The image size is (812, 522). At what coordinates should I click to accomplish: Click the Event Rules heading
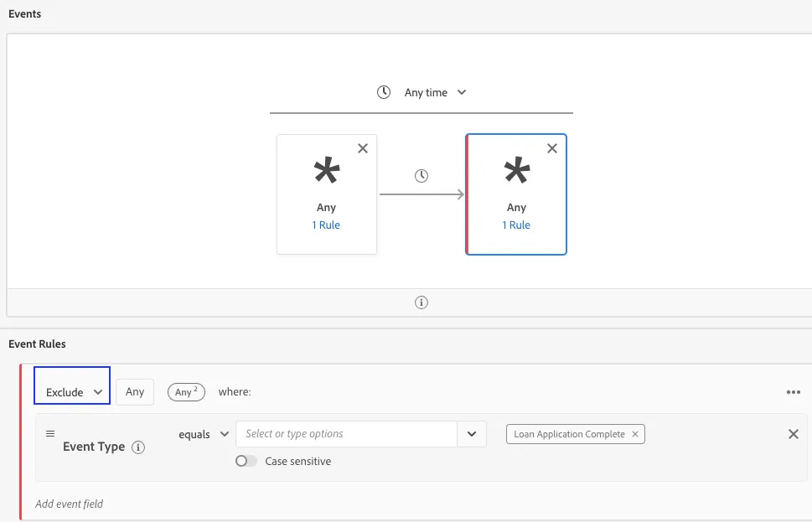pyautogui.click(x=37, y=344)
